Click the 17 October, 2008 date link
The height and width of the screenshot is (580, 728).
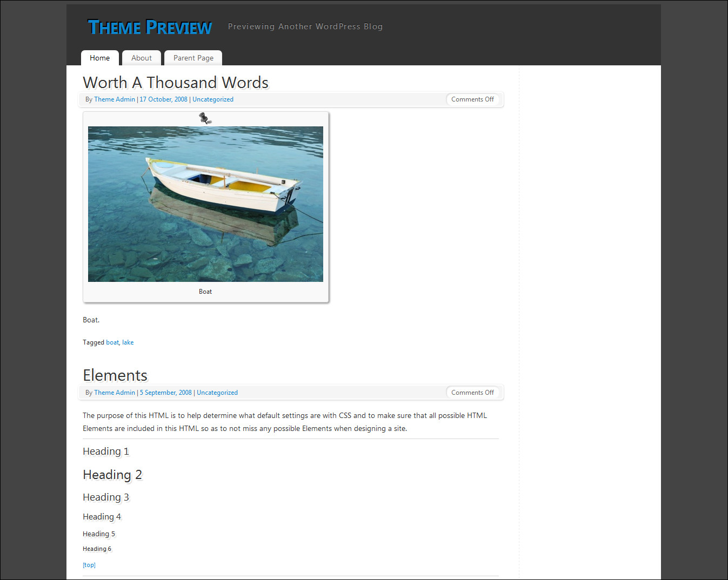(163, 99)
